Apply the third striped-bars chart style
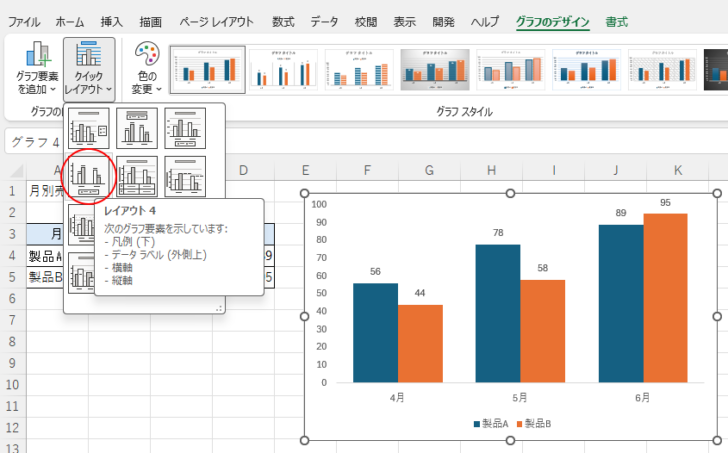Image resolution: width=728 pixels, height=453 pixels. click(359, 70)
